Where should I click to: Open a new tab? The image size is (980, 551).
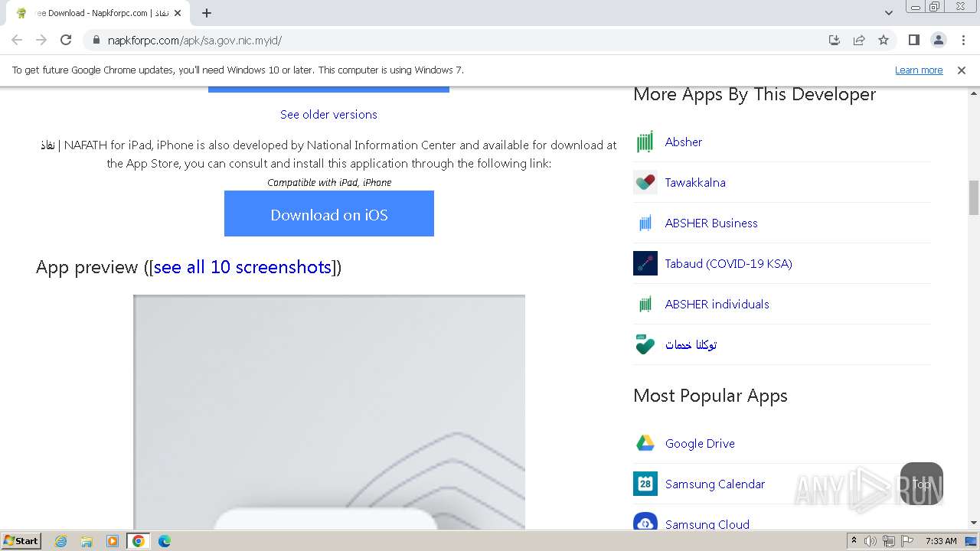point(207,13)
